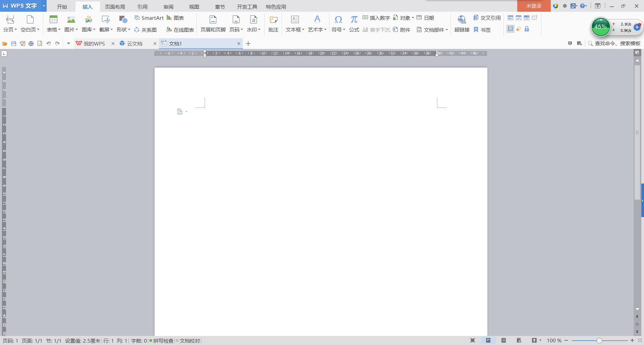Zoom in with the plus button
Viewport: 644px width, 345px height.
632,341
